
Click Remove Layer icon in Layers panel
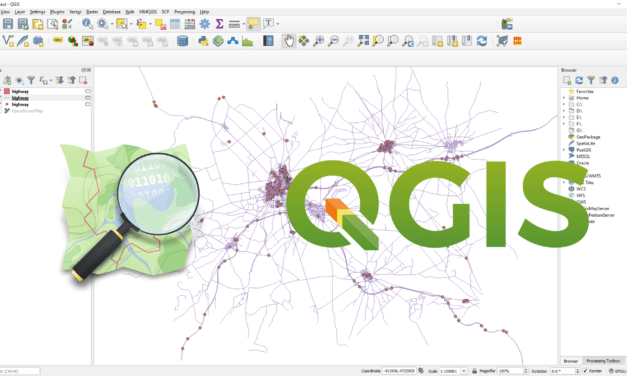pos(83,80)
